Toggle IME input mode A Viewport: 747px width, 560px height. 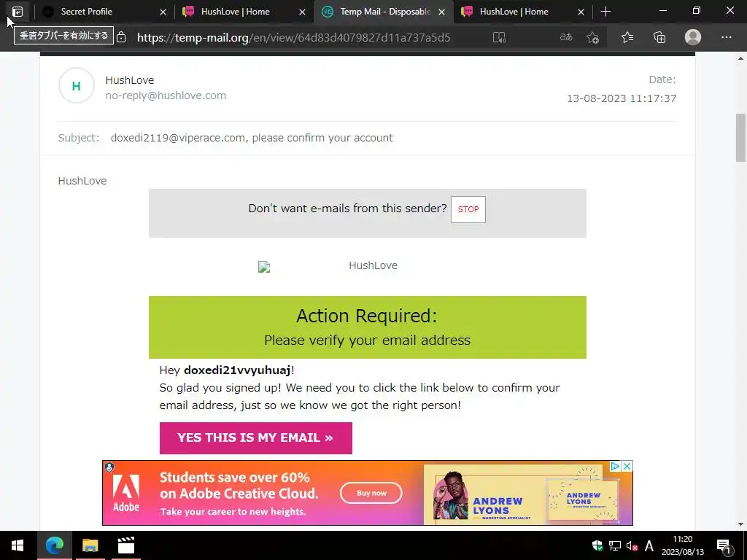[x=649, y=545]
